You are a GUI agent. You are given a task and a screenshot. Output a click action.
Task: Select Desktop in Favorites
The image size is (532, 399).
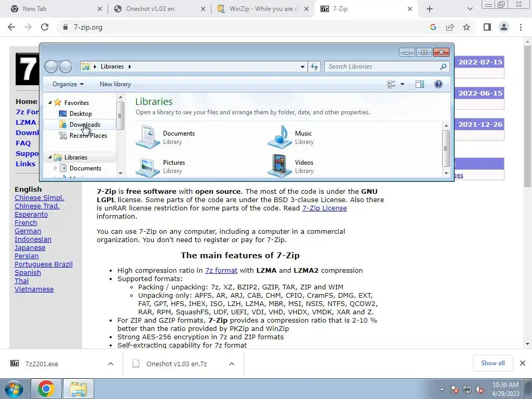pos(81,114)
